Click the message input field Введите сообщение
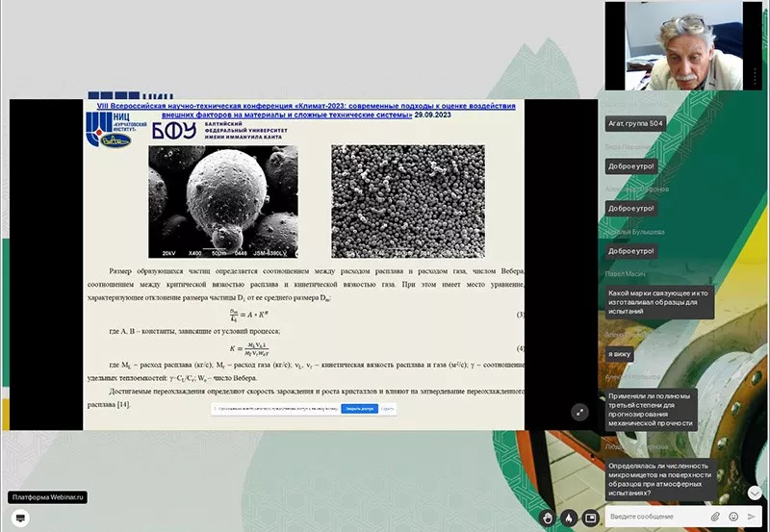 658,517
